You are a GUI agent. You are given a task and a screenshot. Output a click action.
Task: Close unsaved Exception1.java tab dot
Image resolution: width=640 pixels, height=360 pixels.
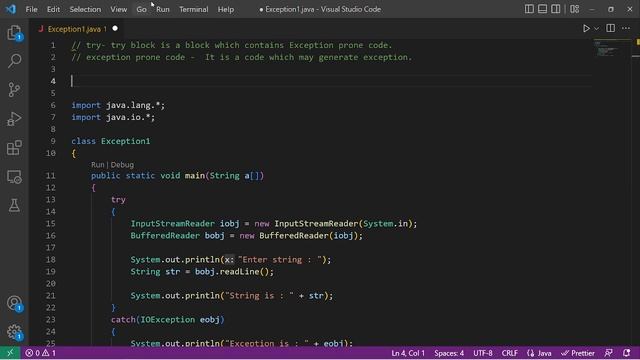pyautogui.click(x=115, y=29)
